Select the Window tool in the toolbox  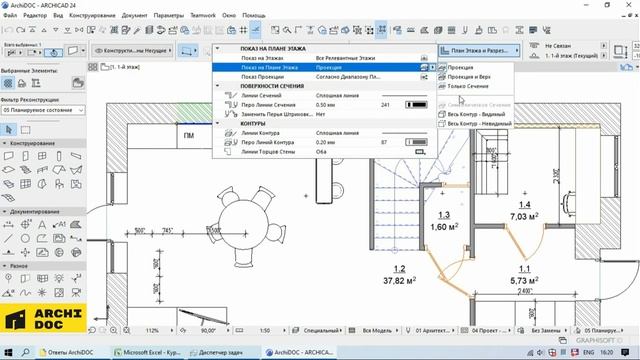coord(42,156)
